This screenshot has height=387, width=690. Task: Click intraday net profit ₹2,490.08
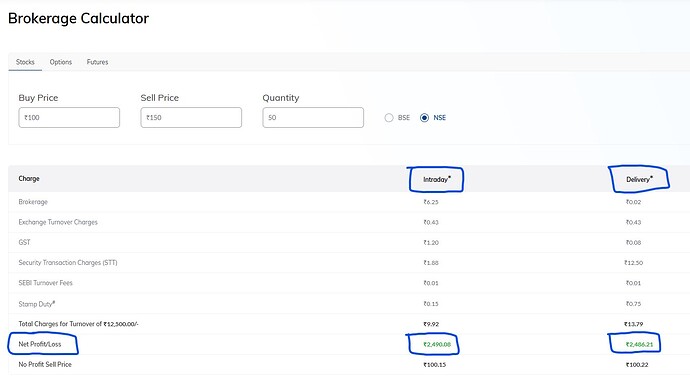pyautogui.click(x=437, y=344)
